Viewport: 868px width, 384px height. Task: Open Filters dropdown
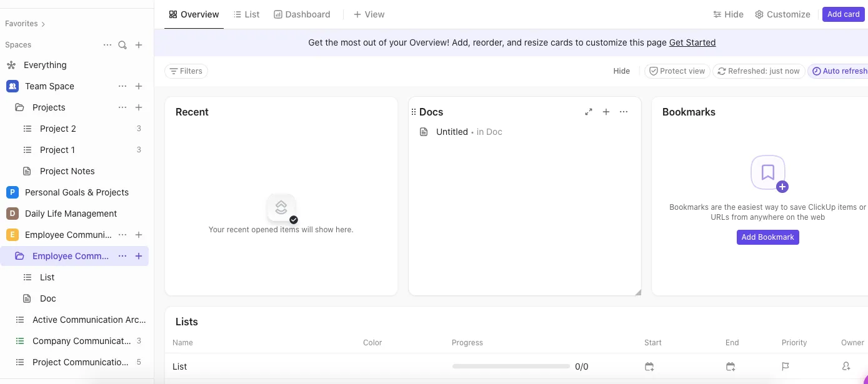[186, 71]
